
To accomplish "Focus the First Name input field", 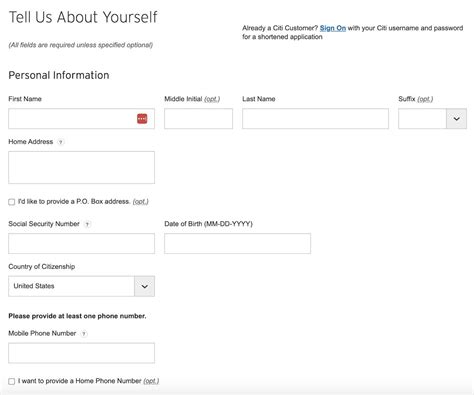I will point(81,119).
